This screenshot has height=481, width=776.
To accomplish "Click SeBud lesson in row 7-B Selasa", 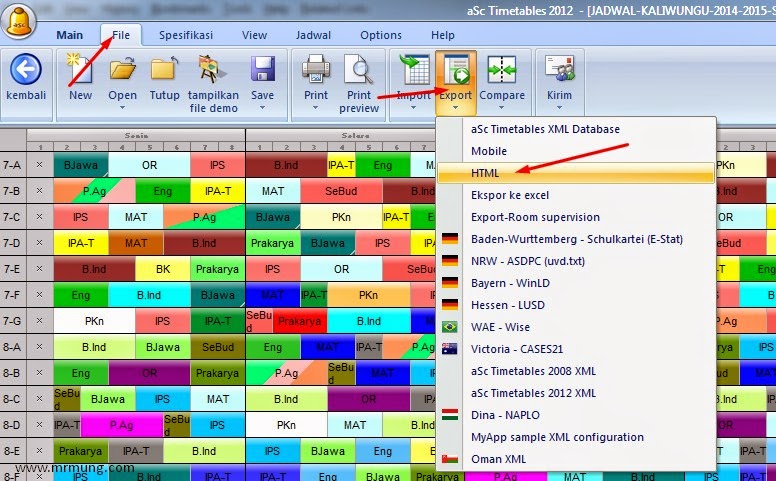I will tap(341, 191).
